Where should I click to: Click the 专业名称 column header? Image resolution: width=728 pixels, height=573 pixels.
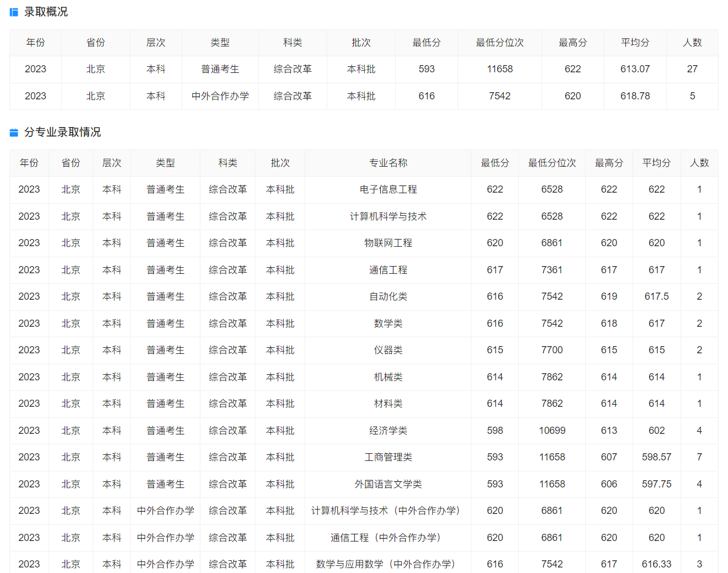point(388,163)
